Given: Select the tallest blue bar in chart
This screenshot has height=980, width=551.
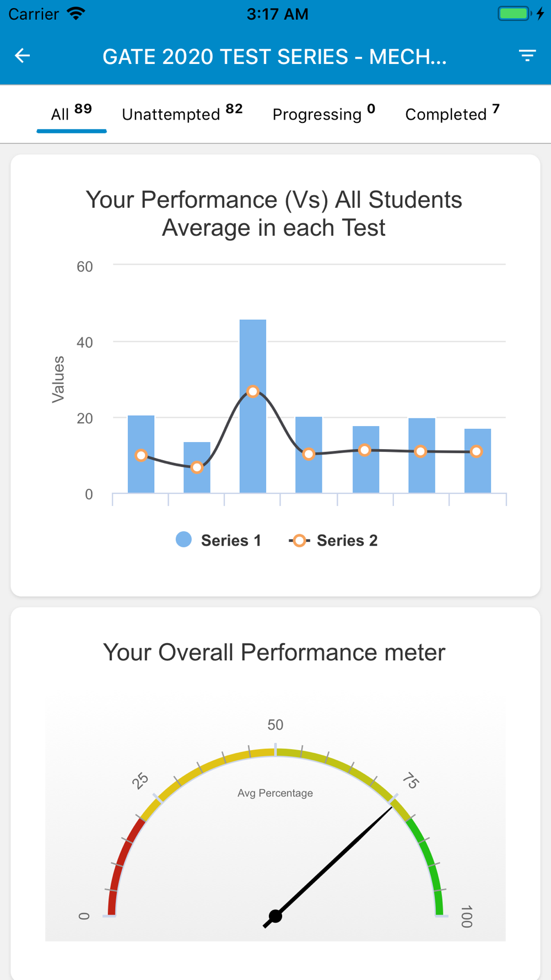Looking at the screenshot, I should tap(253, 406).
